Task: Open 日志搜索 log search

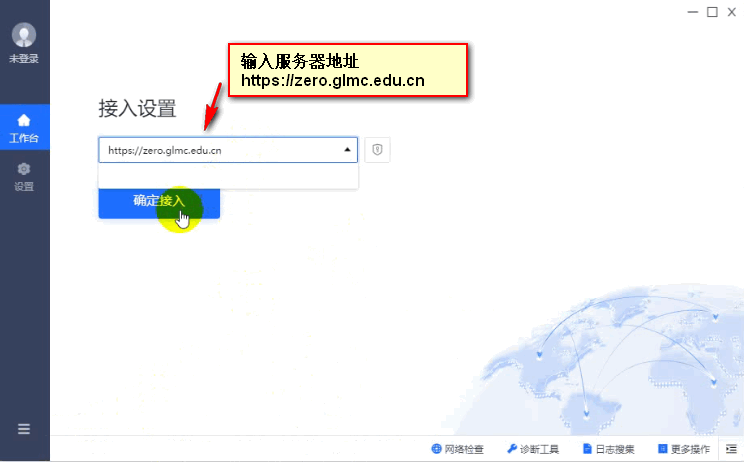Action: click(608, 449)
